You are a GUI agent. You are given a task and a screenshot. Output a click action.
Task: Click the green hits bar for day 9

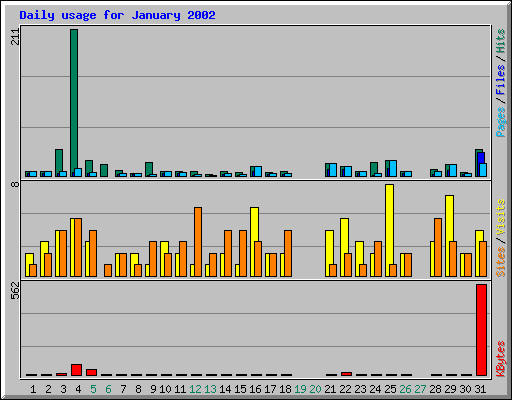coord(149,168)
